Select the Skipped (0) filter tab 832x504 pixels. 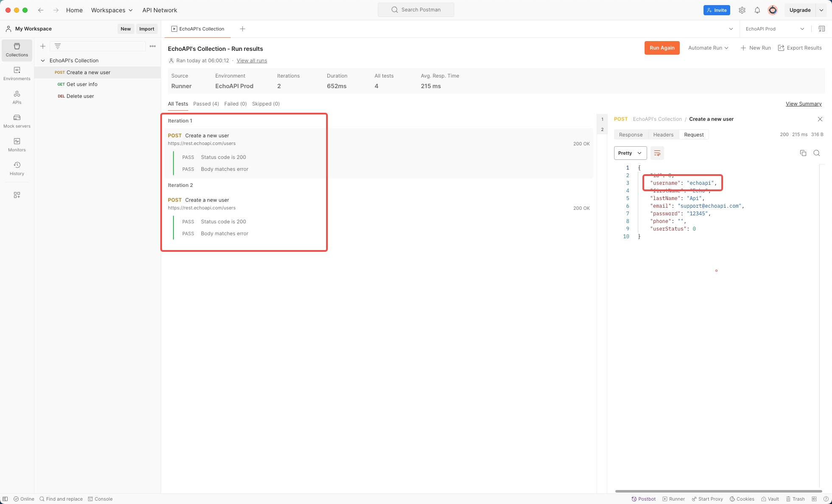pos(266,104)
